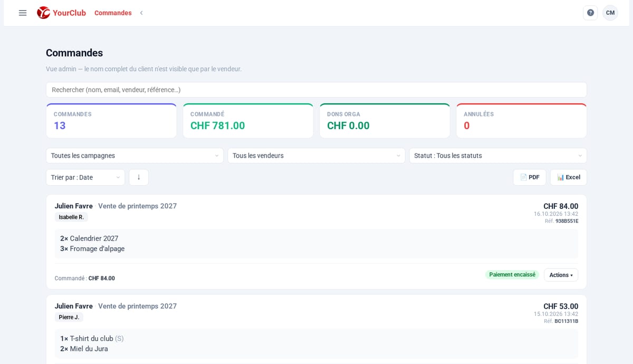Viewport: 633px width, 364px height.
Task: Open the Trier par Date dropdown
Action: (85, 177)
